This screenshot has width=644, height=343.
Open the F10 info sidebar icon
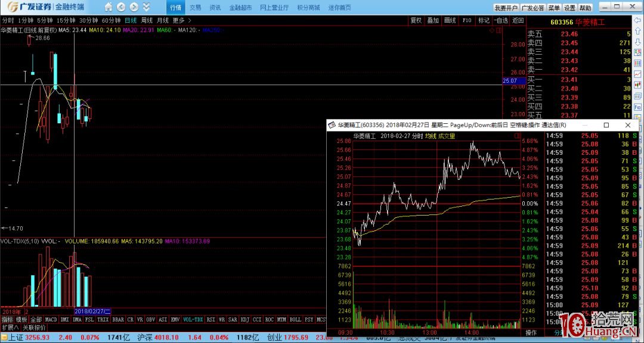click(637, 107)
